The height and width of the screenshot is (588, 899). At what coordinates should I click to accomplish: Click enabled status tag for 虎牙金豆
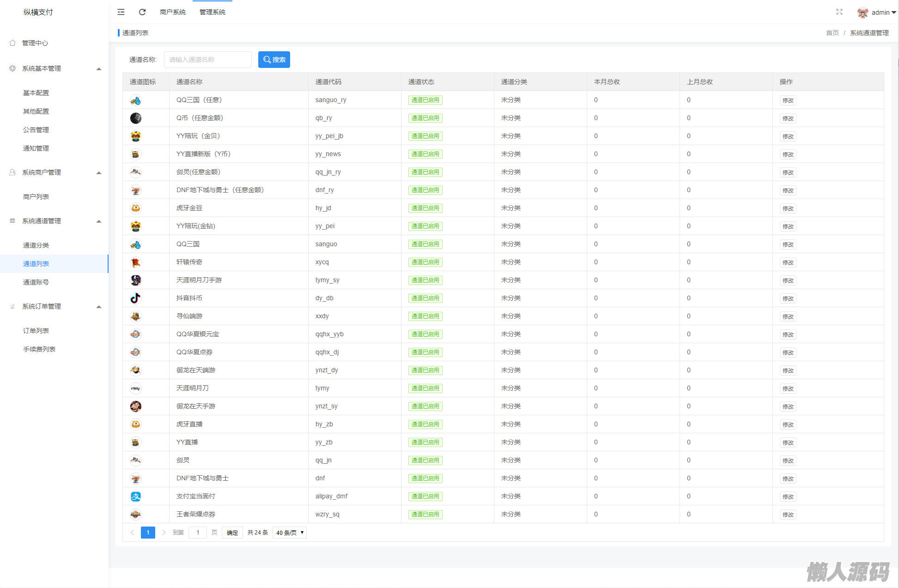(x=425, y=208)
